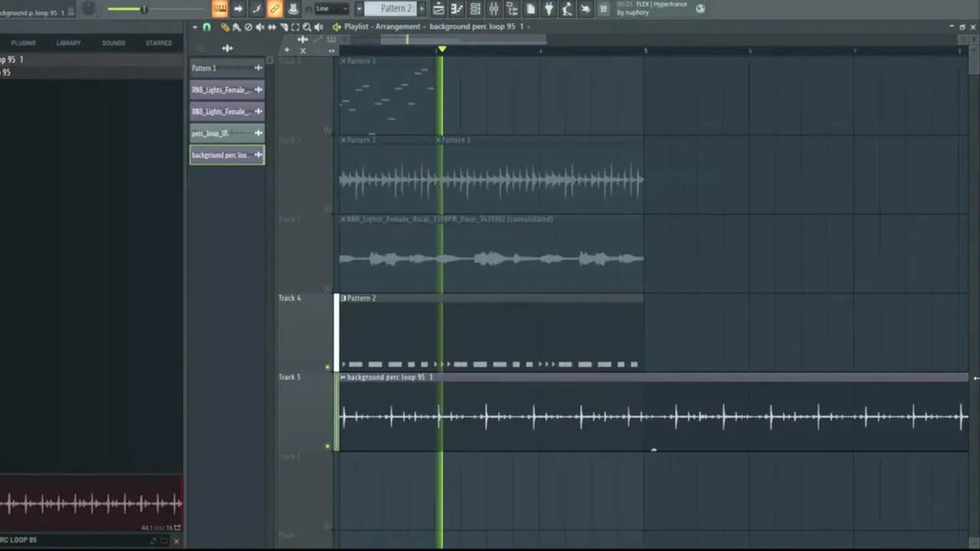Select background perc loop in picker
980x551 pixels.
click(227, 155)
